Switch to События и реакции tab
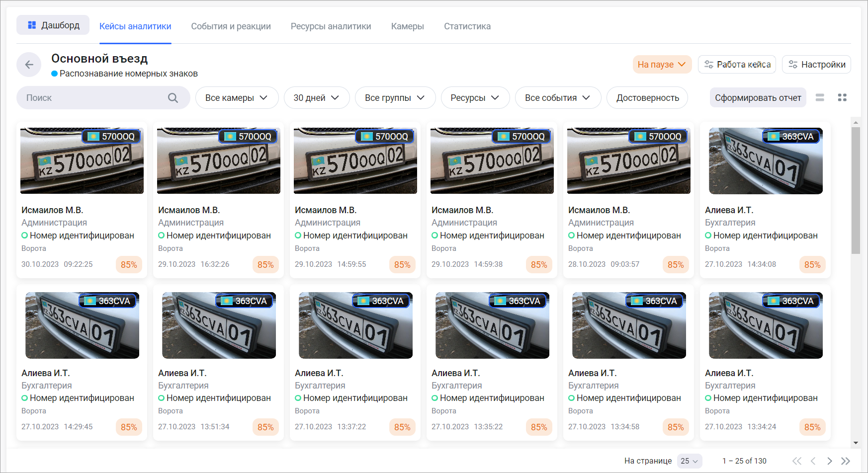 231,26
